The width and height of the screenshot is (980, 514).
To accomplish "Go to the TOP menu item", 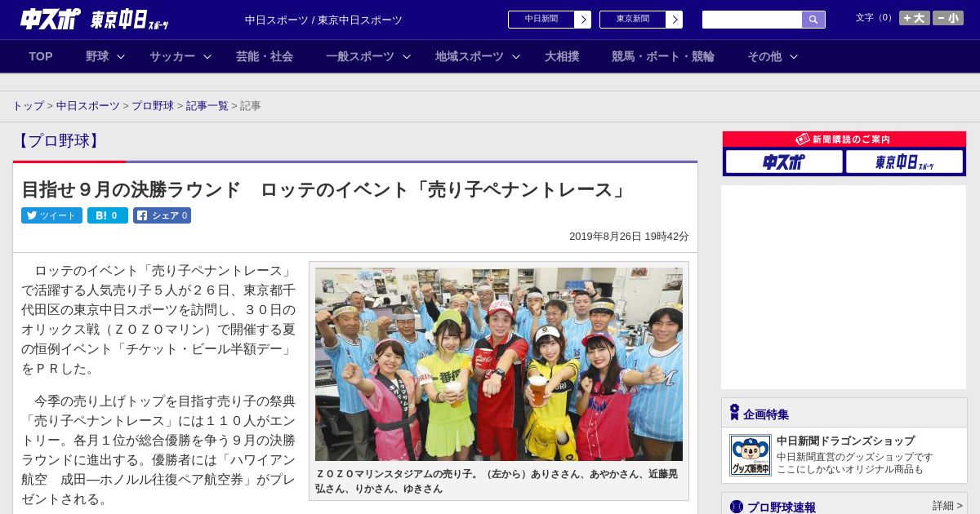I will 41,56.
